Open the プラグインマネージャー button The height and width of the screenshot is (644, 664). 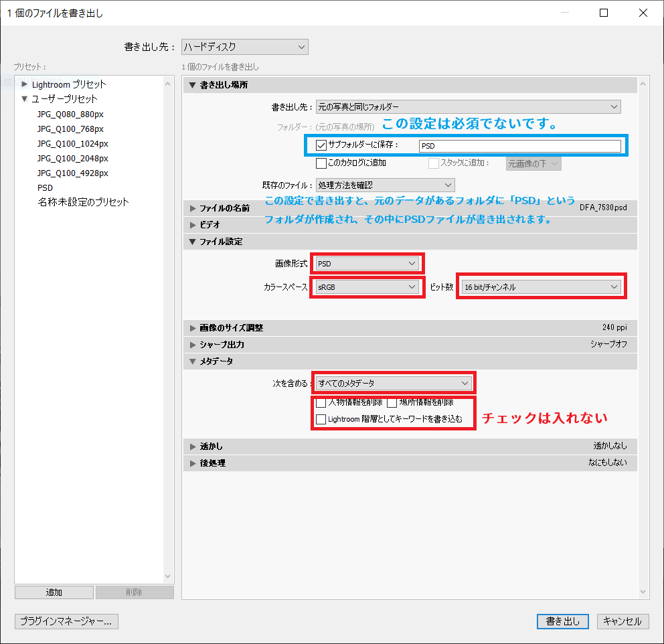click(x=66, y=621)
